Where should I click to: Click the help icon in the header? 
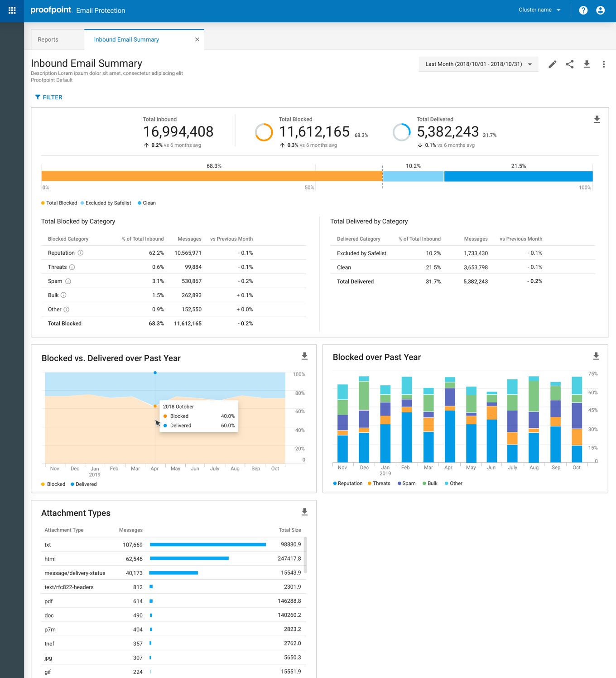(583, 10)
